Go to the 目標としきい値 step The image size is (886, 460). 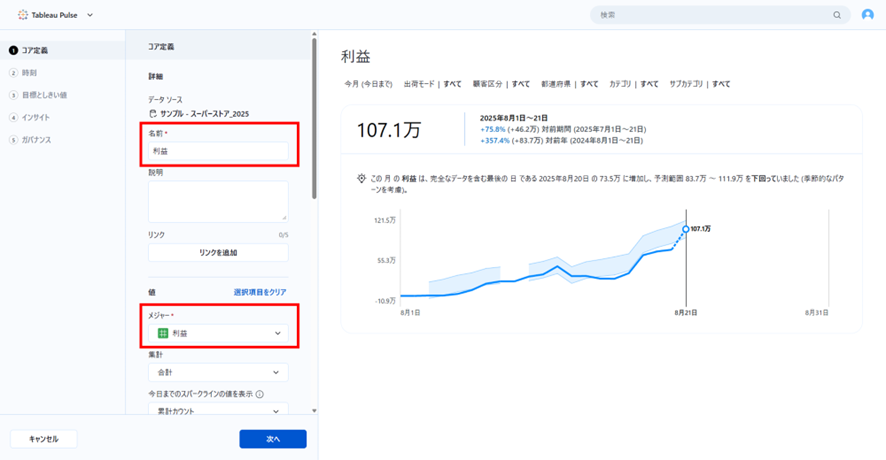point(44,95)
